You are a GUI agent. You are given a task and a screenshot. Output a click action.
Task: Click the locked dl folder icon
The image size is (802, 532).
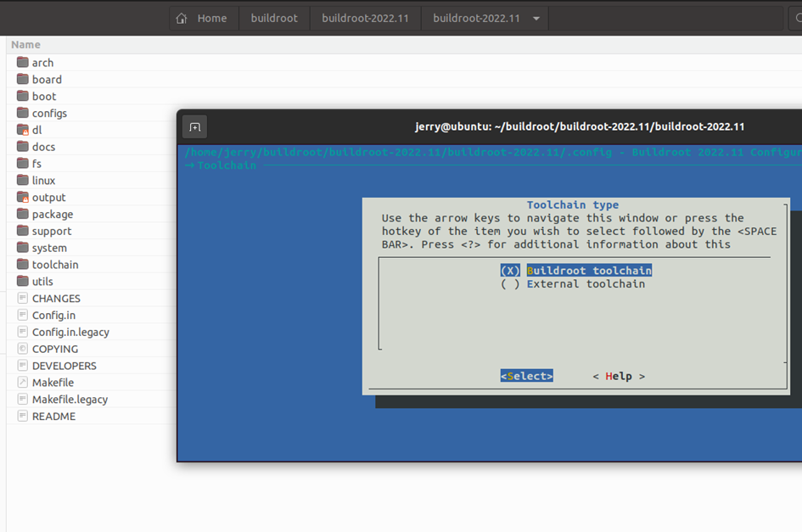pyautogui.click(x=23, y=130)
